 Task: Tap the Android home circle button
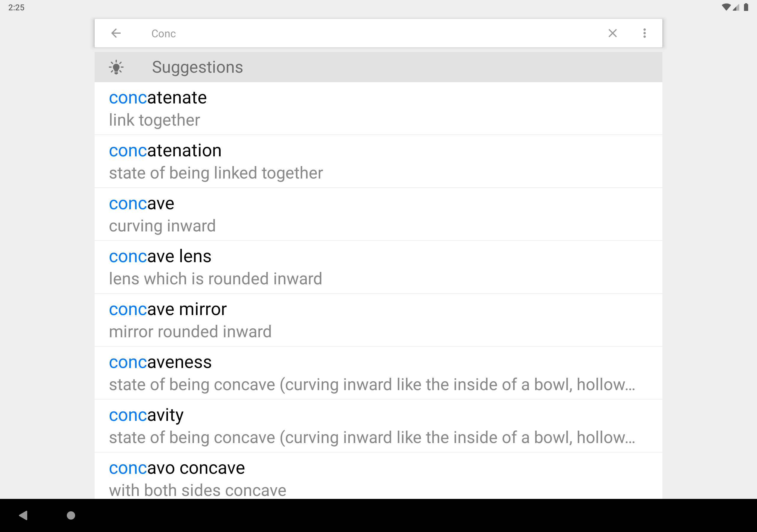coord(71,515)
